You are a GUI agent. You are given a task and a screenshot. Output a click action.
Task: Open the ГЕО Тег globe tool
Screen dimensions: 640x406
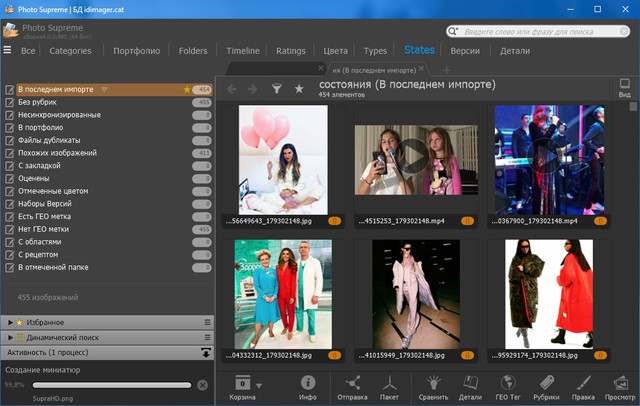508,383
